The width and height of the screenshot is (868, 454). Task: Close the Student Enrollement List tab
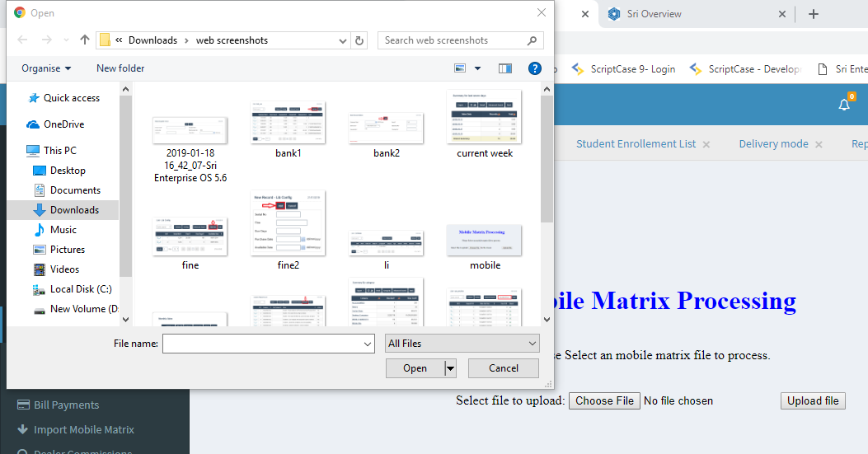(706, 144)
